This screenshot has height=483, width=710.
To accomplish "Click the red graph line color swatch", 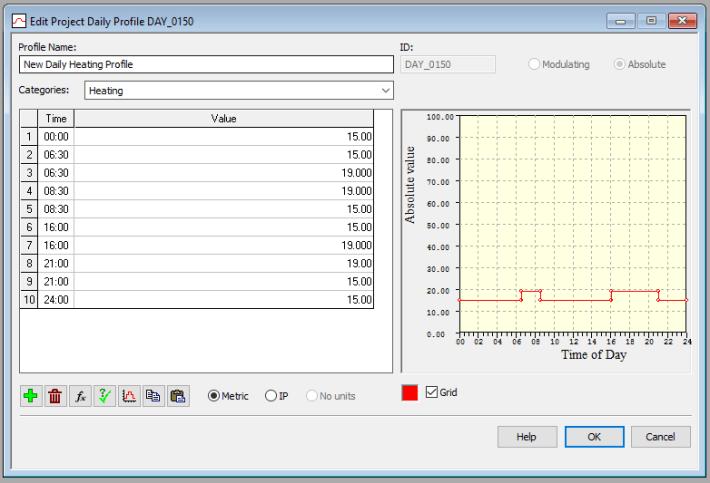I will point(410,393).
